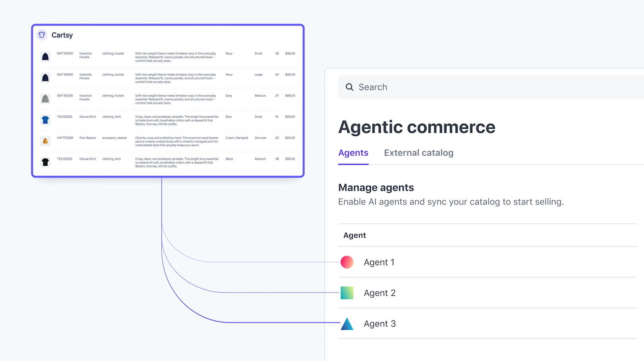Click the $48.00 price on the first hoodie row
The image size is (644, 361).
point(290,53)
